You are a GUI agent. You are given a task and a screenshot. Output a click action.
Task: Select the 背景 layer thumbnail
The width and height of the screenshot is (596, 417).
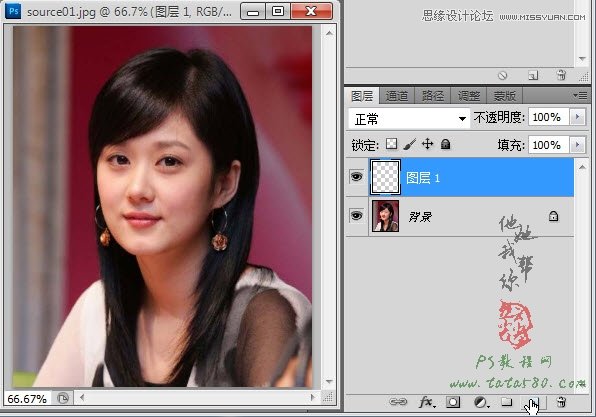[x=385, y=216]
